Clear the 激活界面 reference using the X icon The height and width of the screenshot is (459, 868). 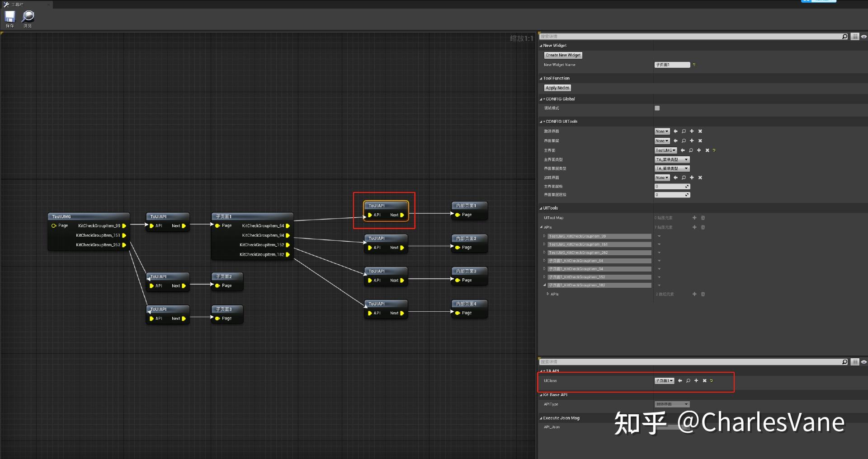(700, 131)
